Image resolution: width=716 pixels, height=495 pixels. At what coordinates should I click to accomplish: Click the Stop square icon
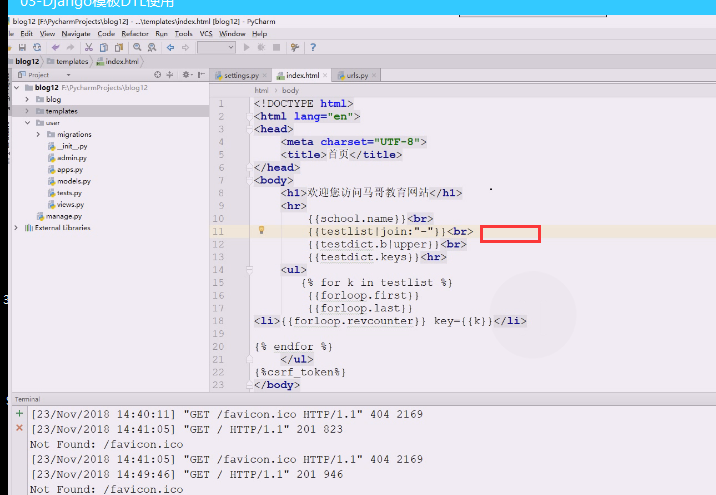point(276,47)
